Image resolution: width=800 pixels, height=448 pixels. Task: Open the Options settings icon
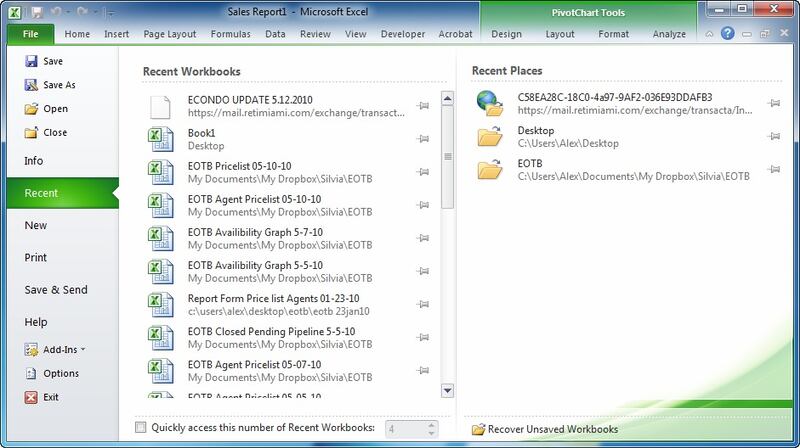[x=31, y=373]
